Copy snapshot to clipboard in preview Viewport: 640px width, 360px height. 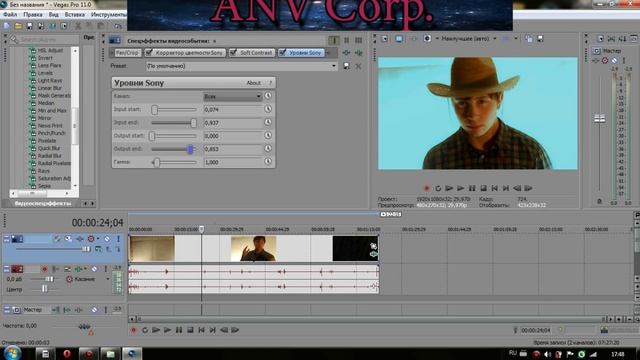pyautogui.click(x=529, y=39)
